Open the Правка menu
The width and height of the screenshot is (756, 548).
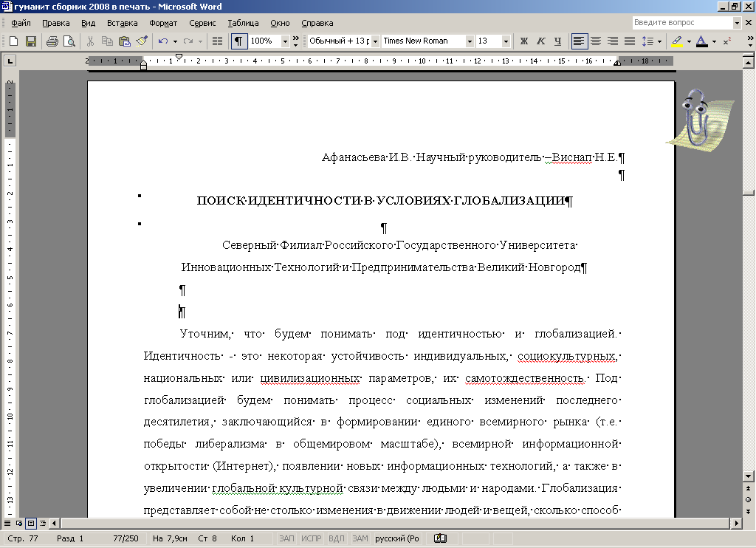[55, 23]
